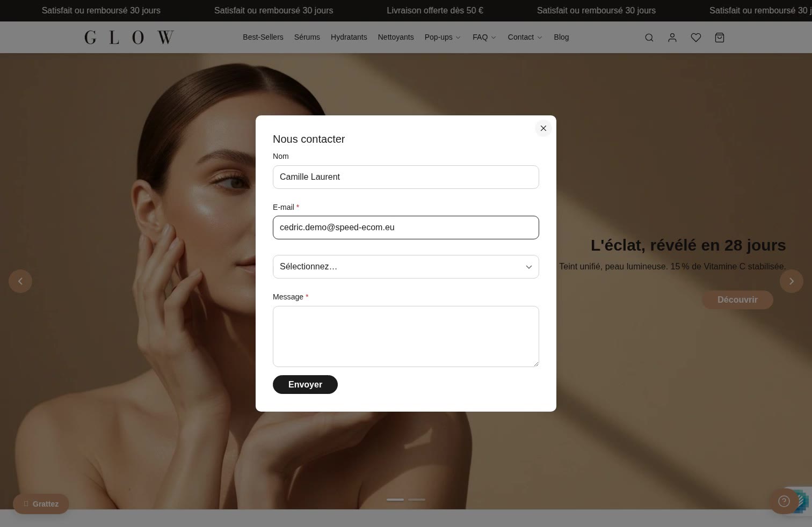Image resolution: width=812 pixels, height=527 pixels.
Task: Click into the Message textarea
Action: [406, 336]
